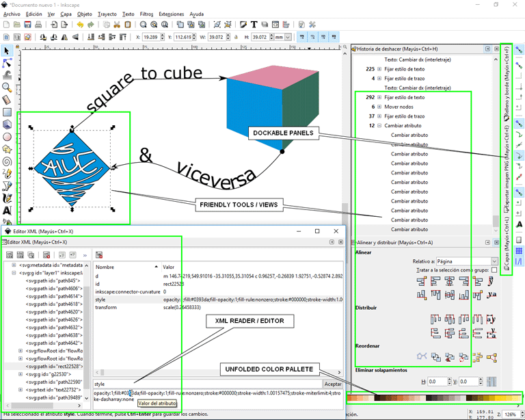Click the Save document icon
The image size is (525, 420).
[x=27, y=25]
